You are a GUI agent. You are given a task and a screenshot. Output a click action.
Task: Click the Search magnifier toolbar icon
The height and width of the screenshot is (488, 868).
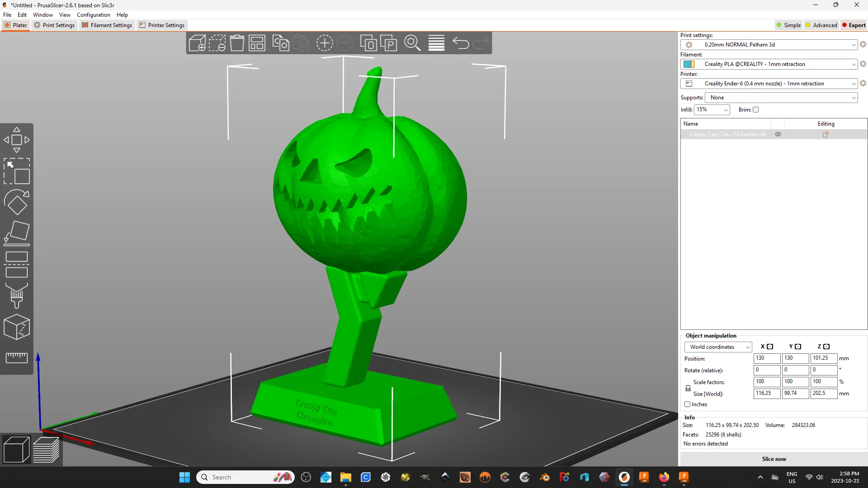pos(412,43)
